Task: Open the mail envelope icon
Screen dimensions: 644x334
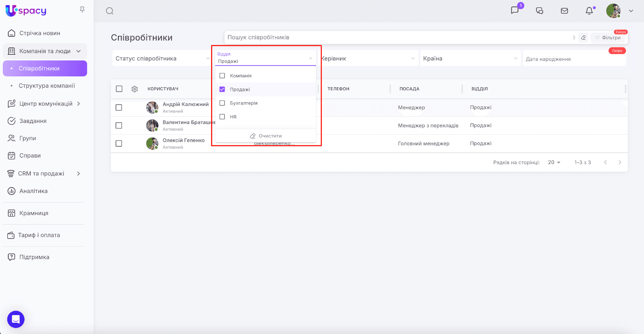Action: [x=564, y=11]
